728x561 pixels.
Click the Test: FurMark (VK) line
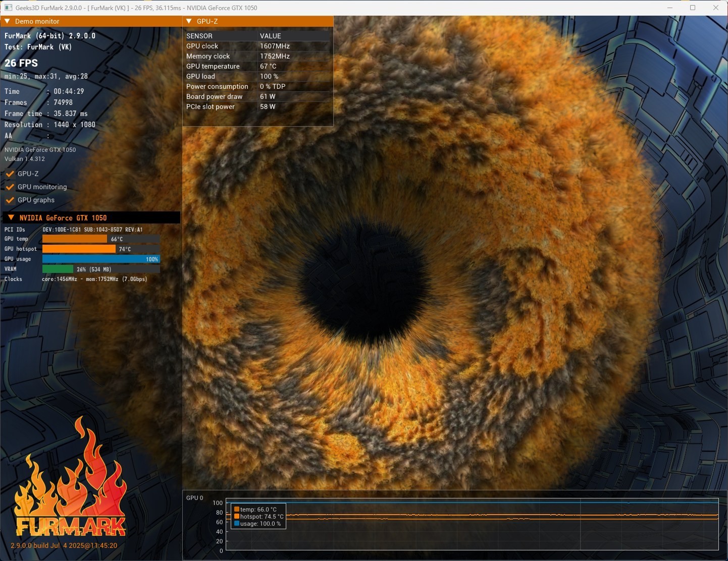pyautogui.click(x=38, y=47)
